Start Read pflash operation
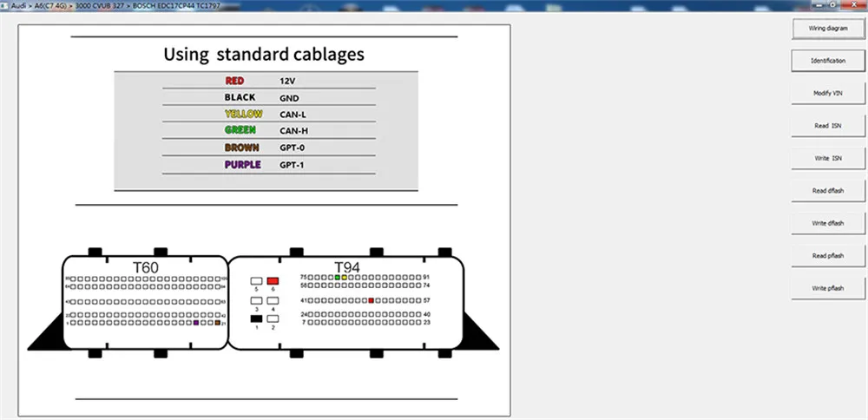 coord(828,256)
